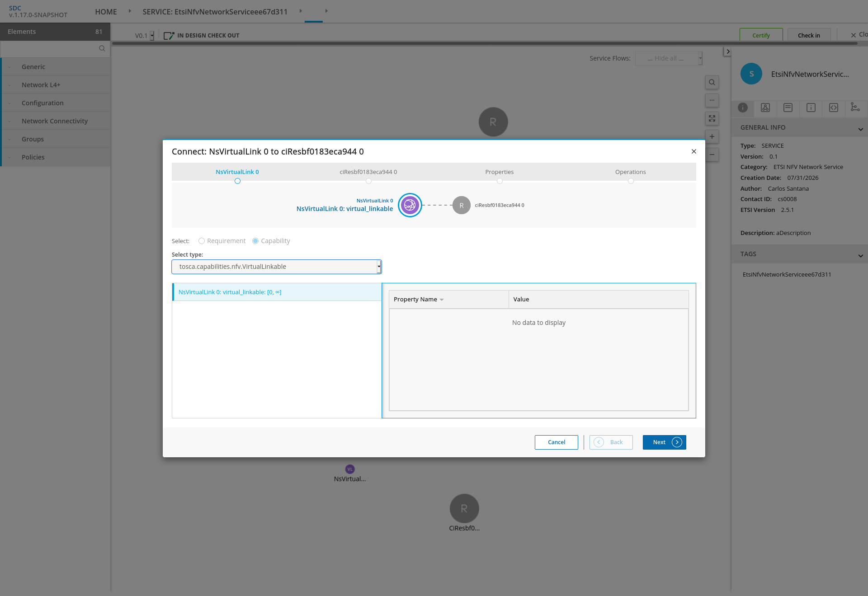Click the SDC logo text

(15, 8)
